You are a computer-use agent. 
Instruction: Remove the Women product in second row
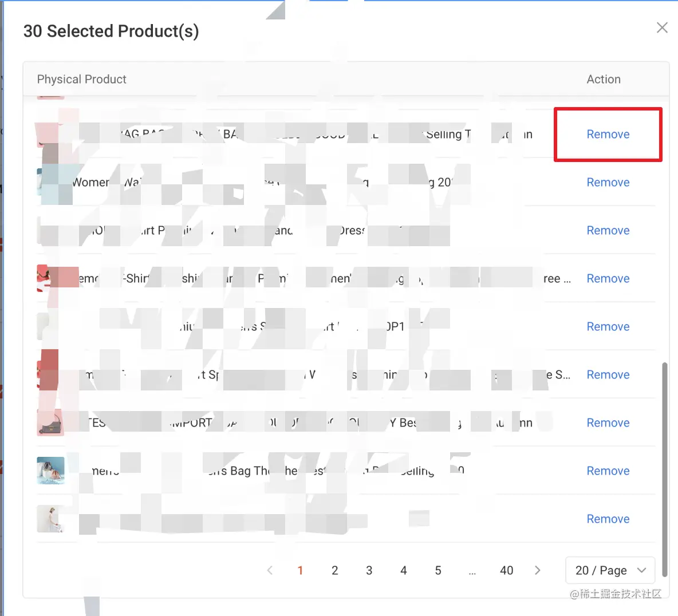(x=608, y=183)
